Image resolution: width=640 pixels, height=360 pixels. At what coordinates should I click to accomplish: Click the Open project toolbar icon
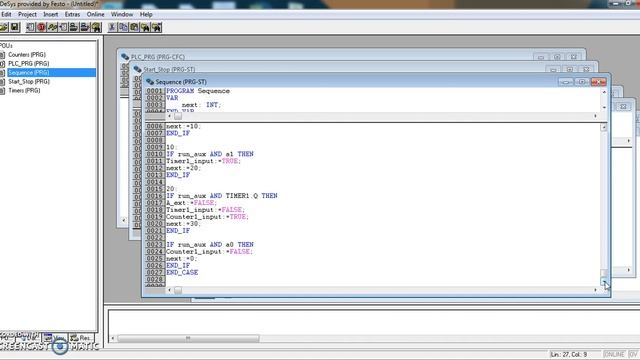point(3,27)
